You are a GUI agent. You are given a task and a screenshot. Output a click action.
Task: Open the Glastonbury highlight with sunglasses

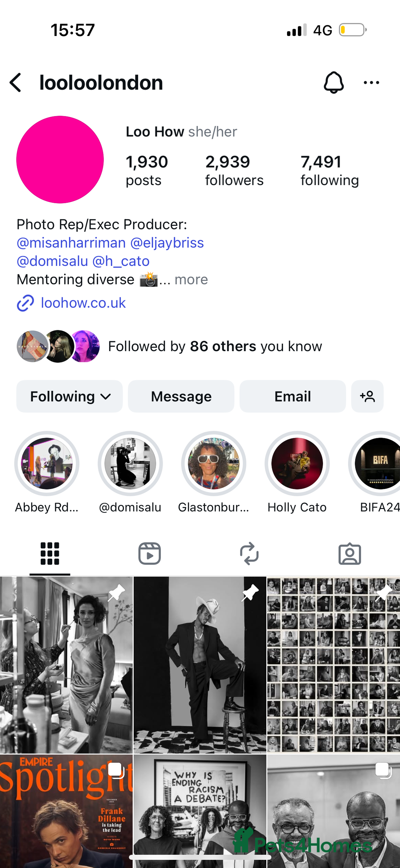(x=214, y=463)
